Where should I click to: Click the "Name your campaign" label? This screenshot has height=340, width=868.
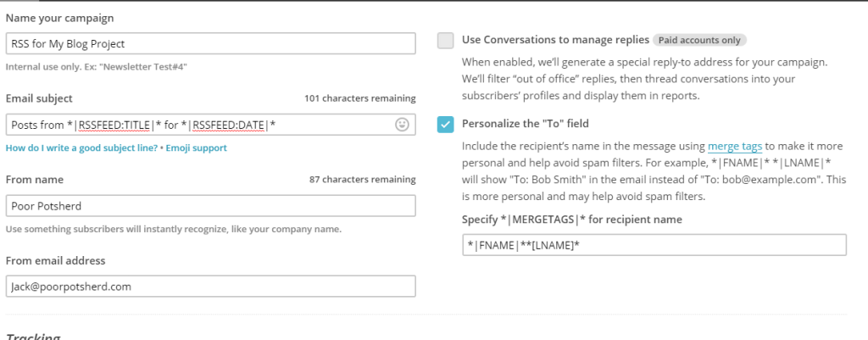59,18
